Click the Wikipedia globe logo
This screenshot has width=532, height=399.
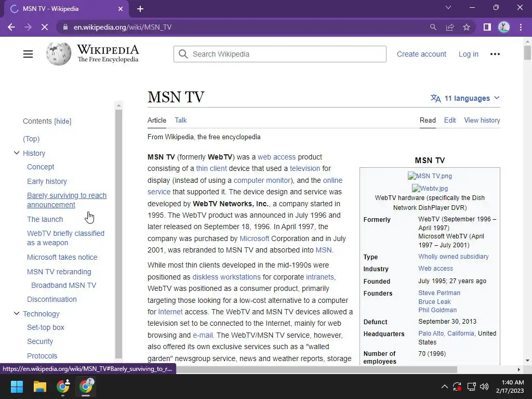point(59,54)
